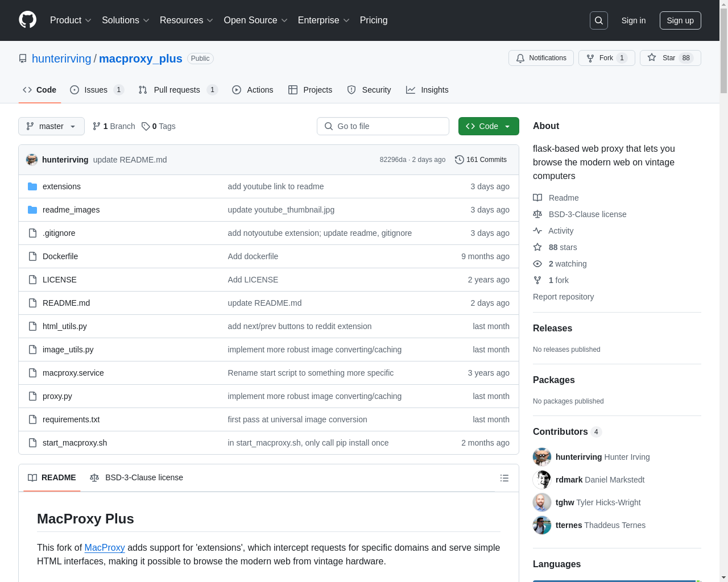Click the file icon beside Dockerfile
Viewport: 728px width, 582px height.
[x=32, y=256]
